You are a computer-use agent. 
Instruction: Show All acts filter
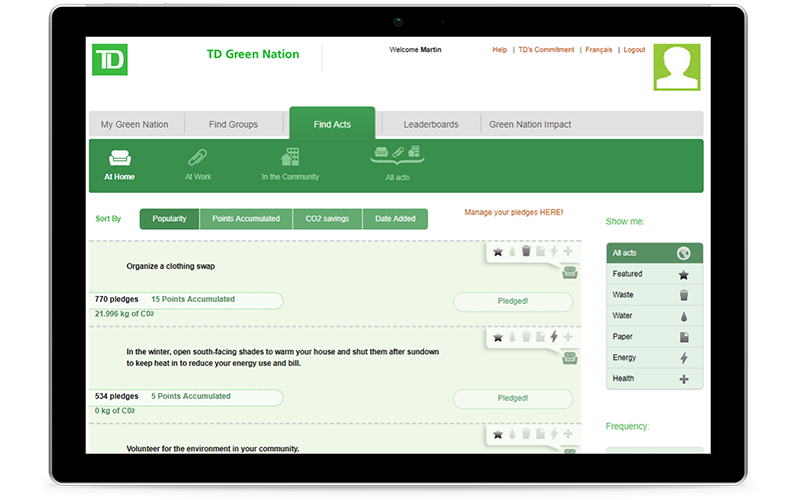tap(655, 253)
